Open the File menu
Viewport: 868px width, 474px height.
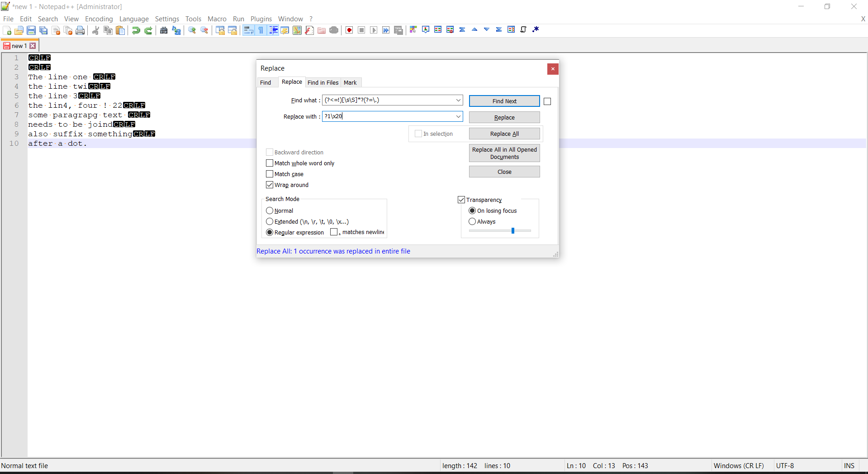tap(8, 19)
